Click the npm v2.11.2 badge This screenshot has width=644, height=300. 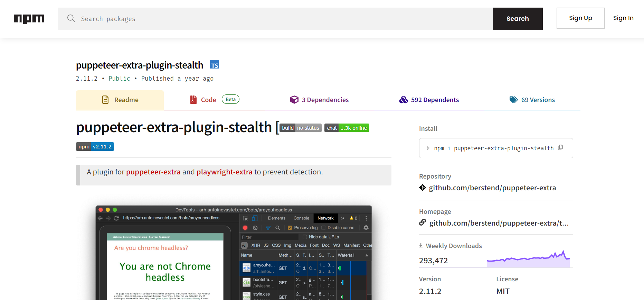(95, 147)
